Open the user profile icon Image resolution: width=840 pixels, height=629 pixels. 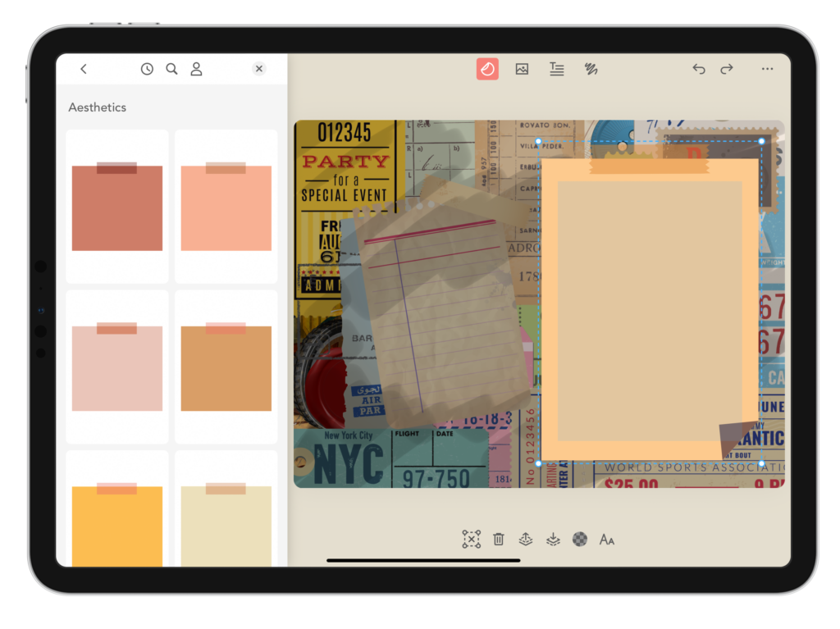(x=197, y=69)
